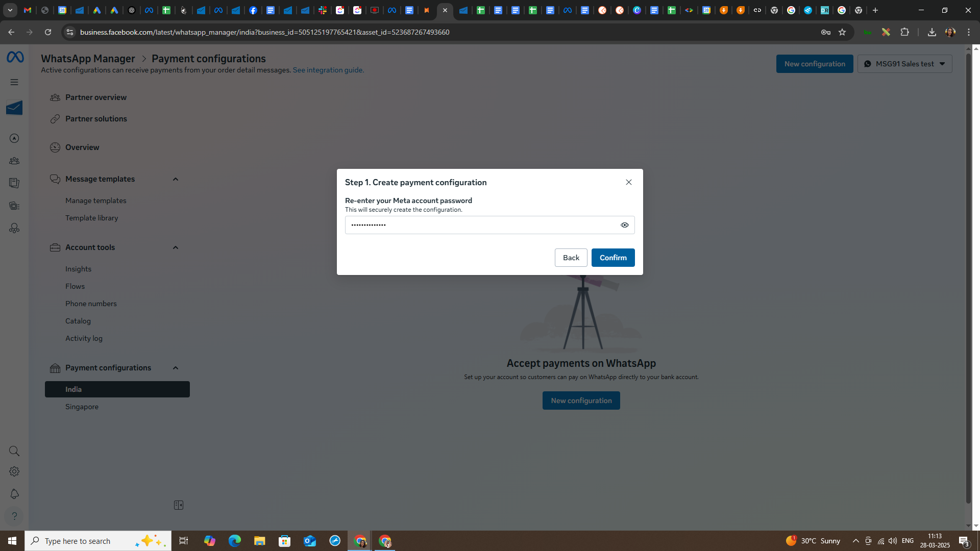The image size is (980, 551).
Task: Show password using the eye icon
Action: tap(624, 225)
